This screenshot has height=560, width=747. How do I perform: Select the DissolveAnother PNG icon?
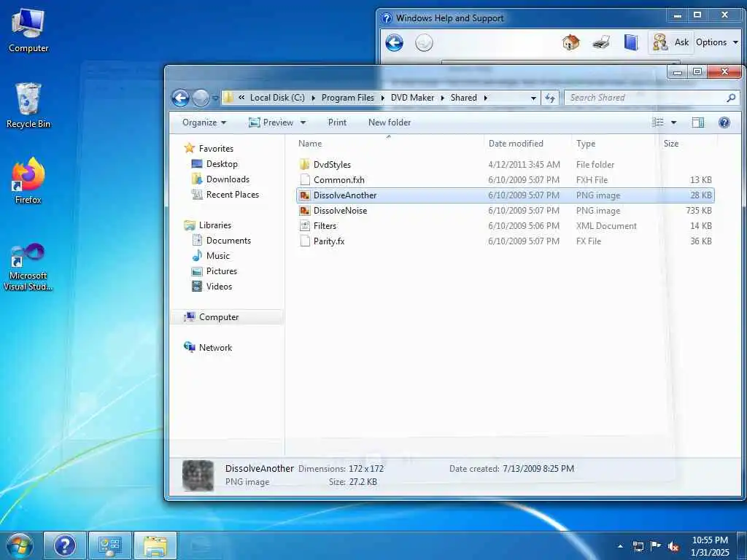[305, 195]
